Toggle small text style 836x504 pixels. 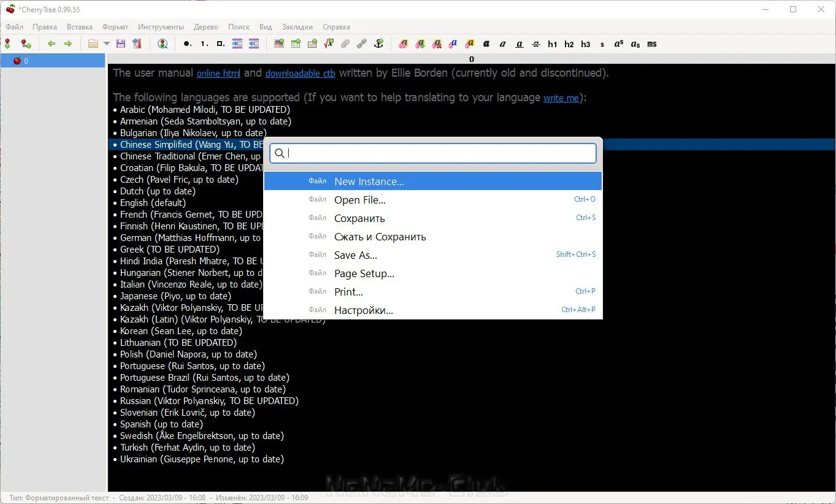[602, 44]
